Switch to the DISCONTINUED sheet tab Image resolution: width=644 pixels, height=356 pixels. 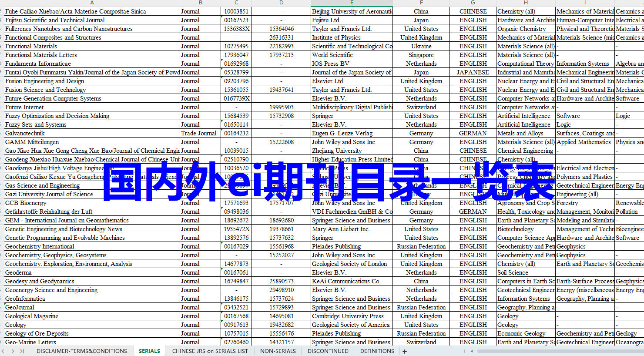328,351
